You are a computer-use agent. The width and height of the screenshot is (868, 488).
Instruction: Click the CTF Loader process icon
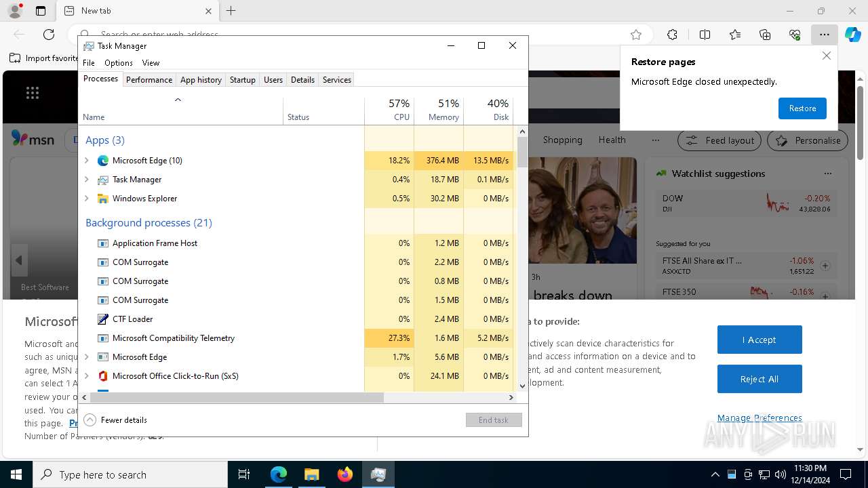103,319
